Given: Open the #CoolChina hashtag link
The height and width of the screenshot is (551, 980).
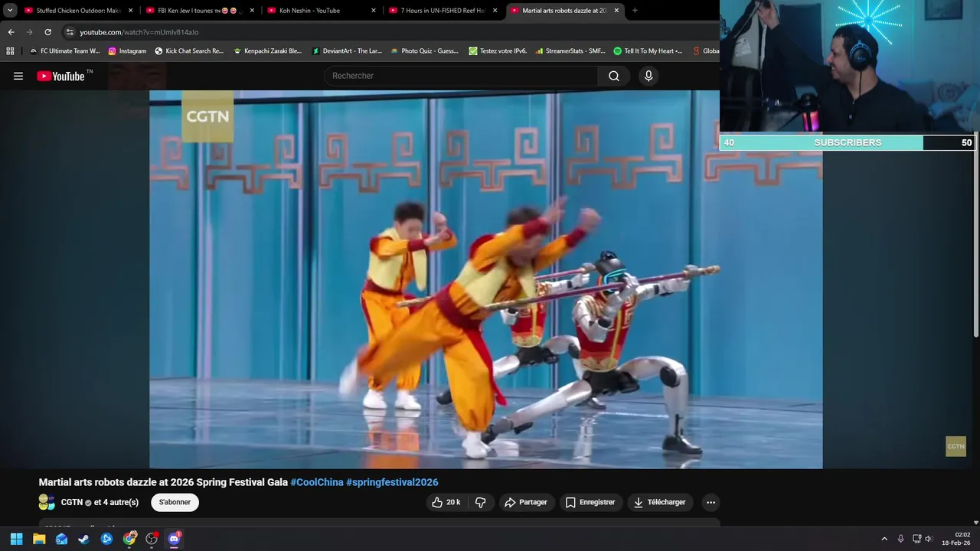Looking at the screenshot, I should pyautogui.click(x=317, y=482).
